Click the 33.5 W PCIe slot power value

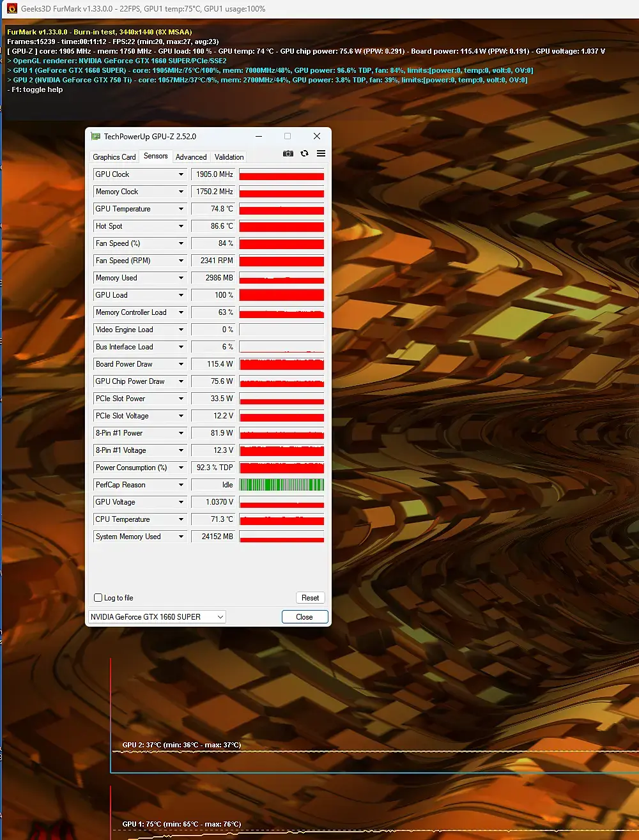pyautogui.click(x=214, y=399)
